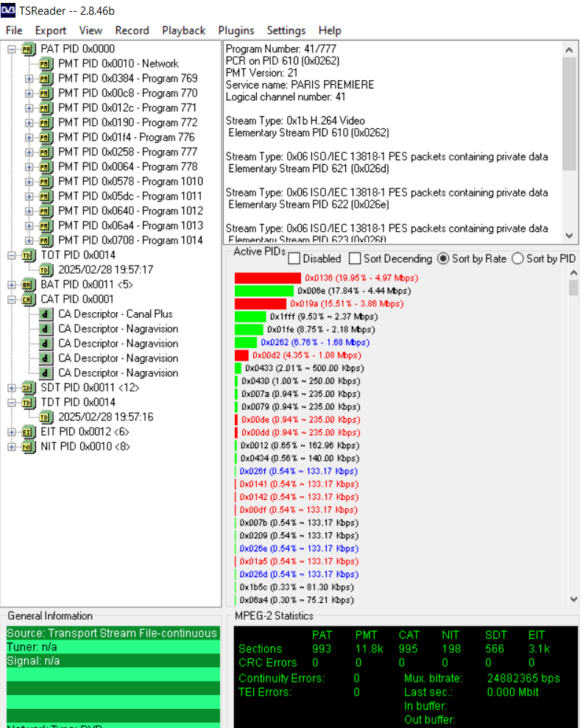This screenshot has height=728, width=580.
Task: Click the BAT PID 0x0011 table icon
Action: [x=27, y=285]
